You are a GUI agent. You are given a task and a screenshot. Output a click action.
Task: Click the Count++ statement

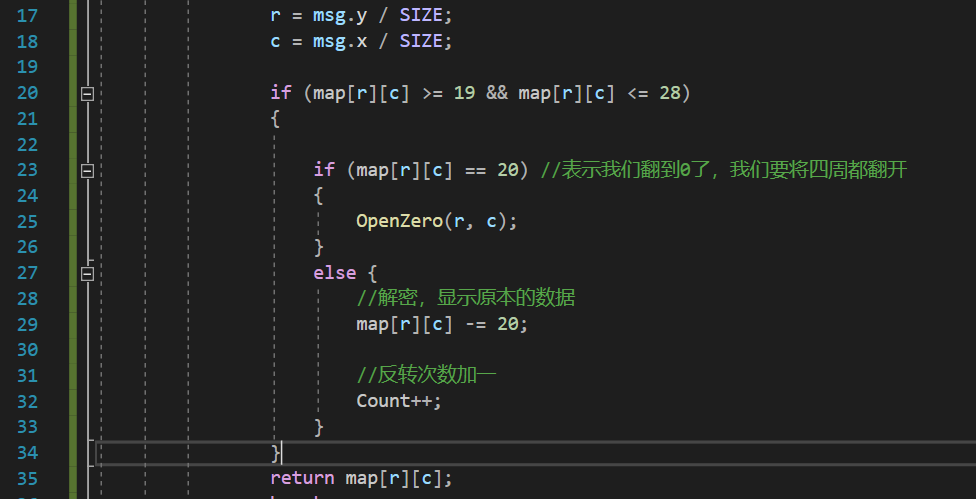398,401
